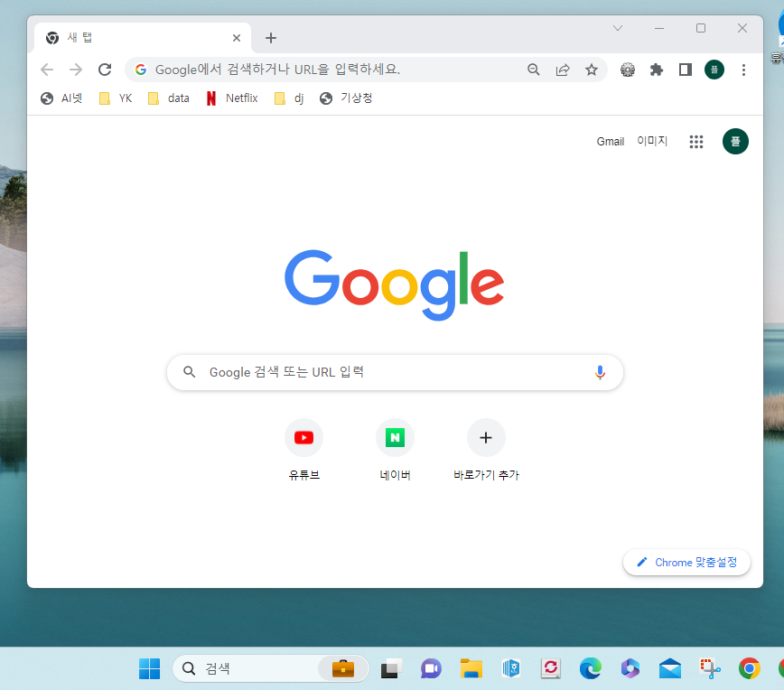Open the red sync app on taskbar

550,668
